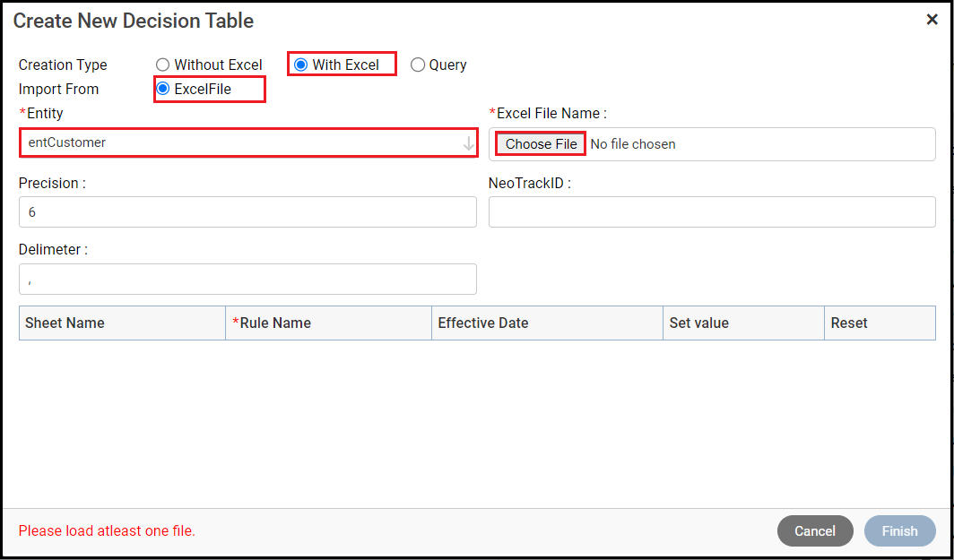The image size is (954, 560).
Task: Click the Finish button
Action: 899,530
